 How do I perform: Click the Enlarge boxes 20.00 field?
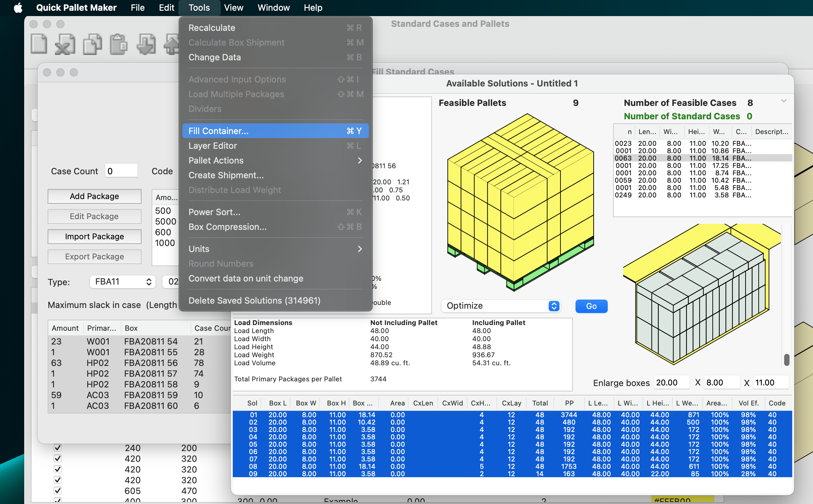click(671, 382)
